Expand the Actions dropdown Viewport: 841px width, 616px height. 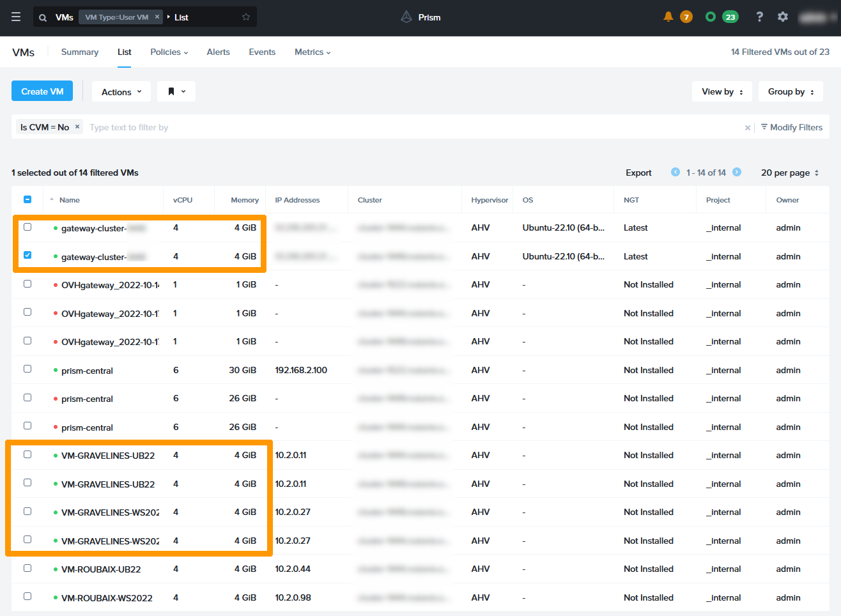(121, 91)
